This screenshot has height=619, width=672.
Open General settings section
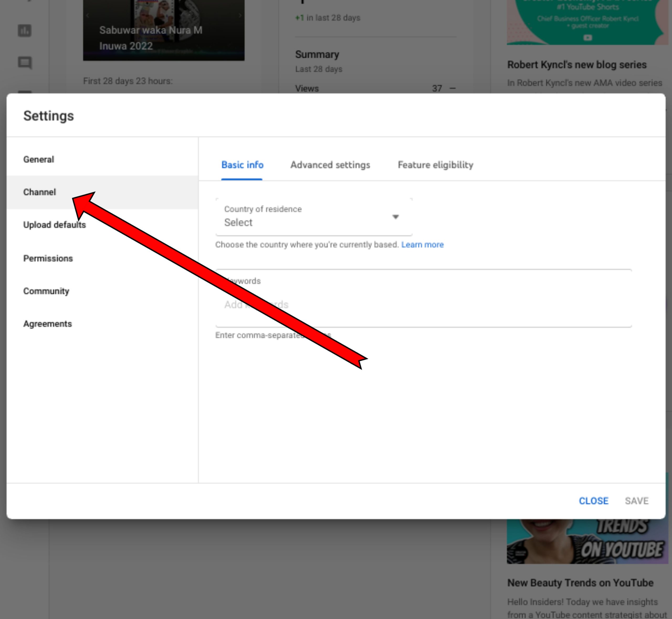(x=39, y=159)
